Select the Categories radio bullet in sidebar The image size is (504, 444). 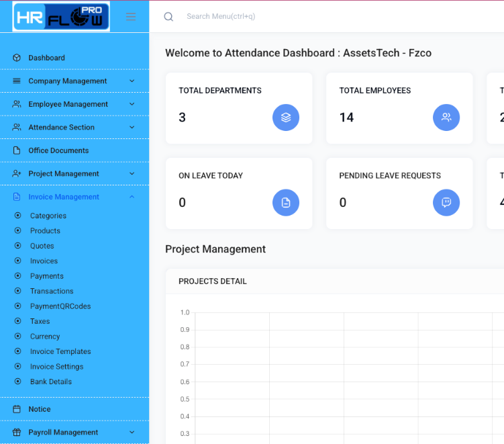(17, 216)
